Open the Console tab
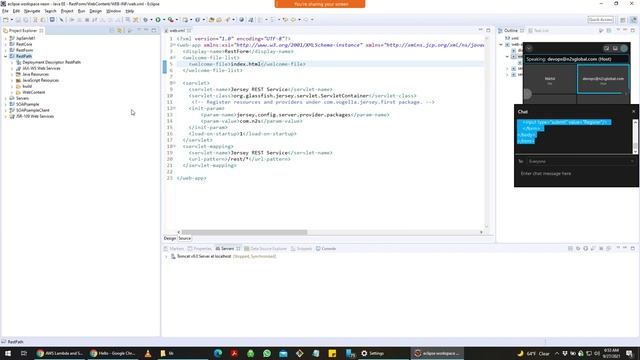Image resolution: width=640 pixels, height=360 pixels. point(326,249)
